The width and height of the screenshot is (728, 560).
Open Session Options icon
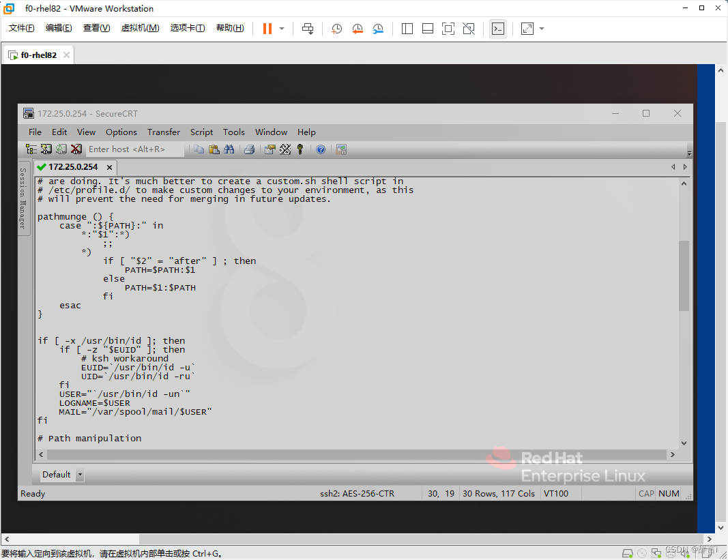click(x=270, y=149)
